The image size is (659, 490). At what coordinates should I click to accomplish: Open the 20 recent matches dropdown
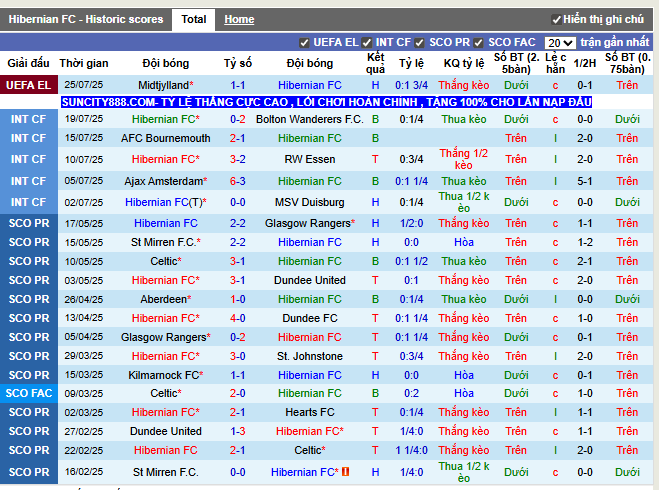560,43
